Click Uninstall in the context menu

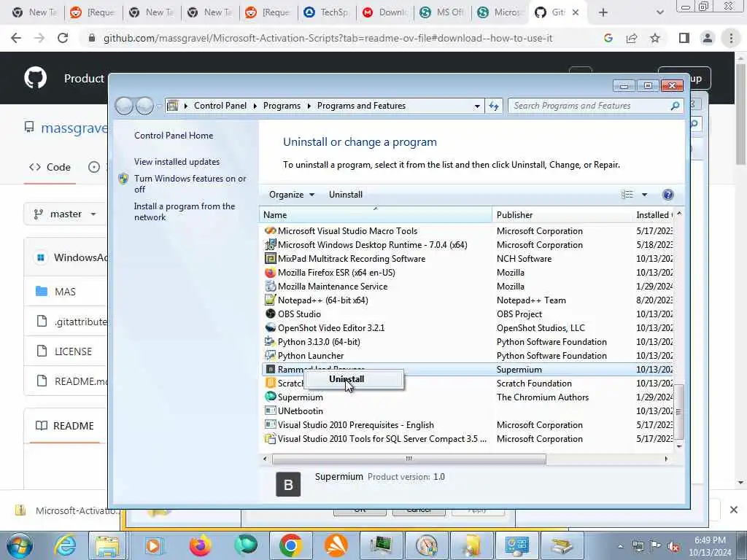pos(347,379)
